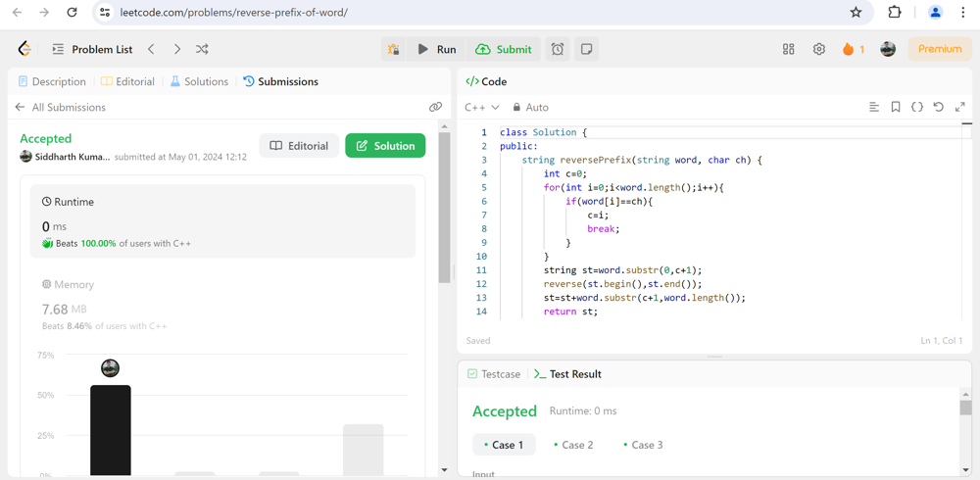Viewport: 980px width, 480px height.
Task: Open the notes icon in top toolbar
Action: (x=586, y=49)
